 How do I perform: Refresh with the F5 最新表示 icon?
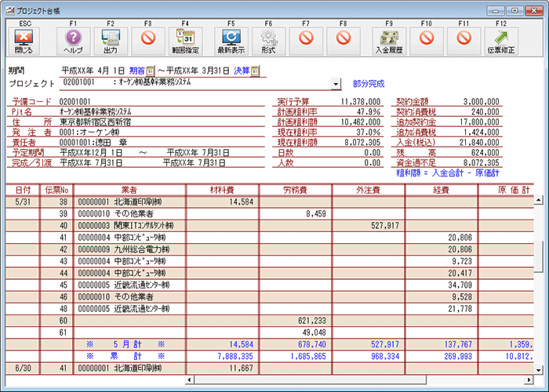pos(231,41)
